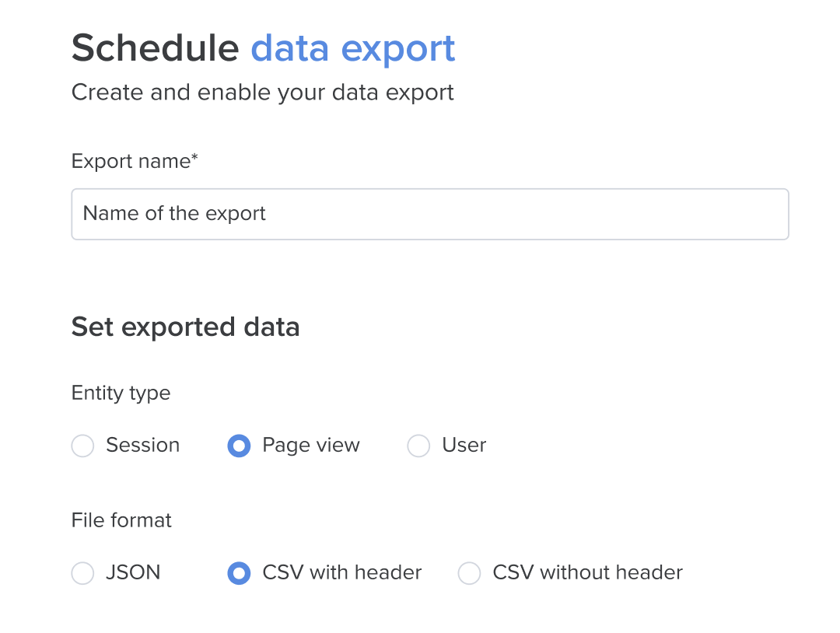Screen dimensions: 840x633
Task: Choose the Page view radio button circle
Action: coord(239,446)
